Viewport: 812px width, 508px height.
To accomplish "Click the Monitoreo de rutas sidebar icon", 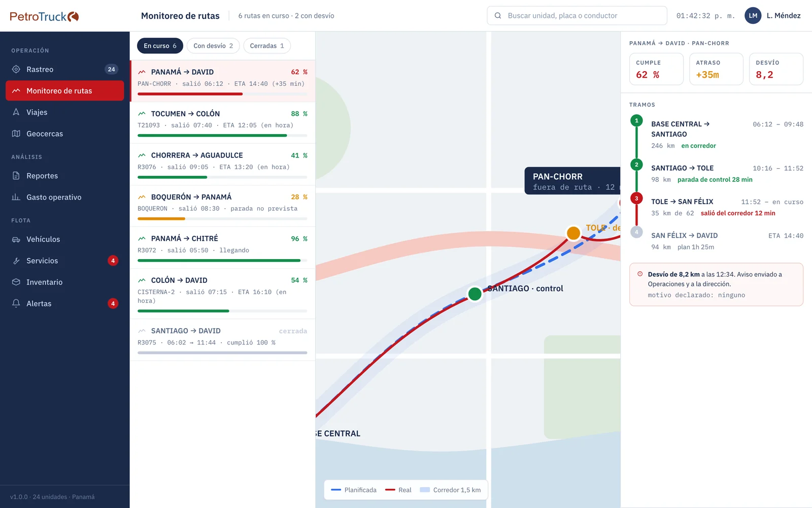I will (16, 90).
